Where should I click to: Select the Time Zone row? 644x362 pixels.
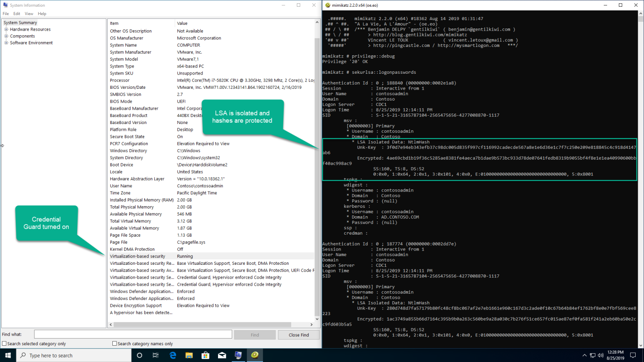pyautogui.click(x=211, y=193)
